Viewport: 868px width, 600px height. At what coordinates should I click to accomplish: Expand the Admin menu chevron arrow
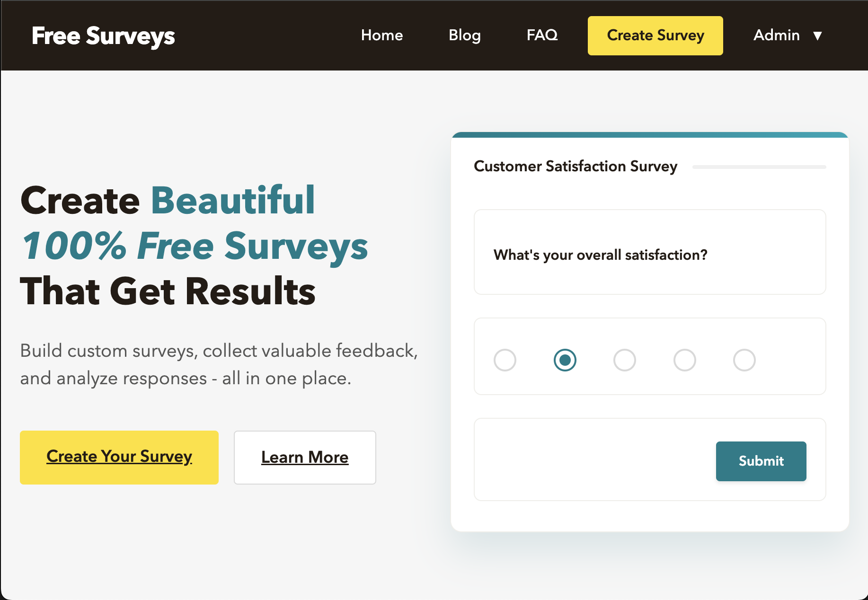coord(817,35)
